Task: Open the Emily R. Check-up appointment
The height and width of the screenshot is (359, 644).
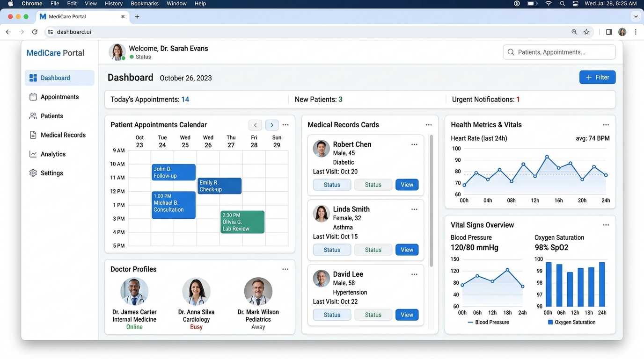Action: coord(220,186)
